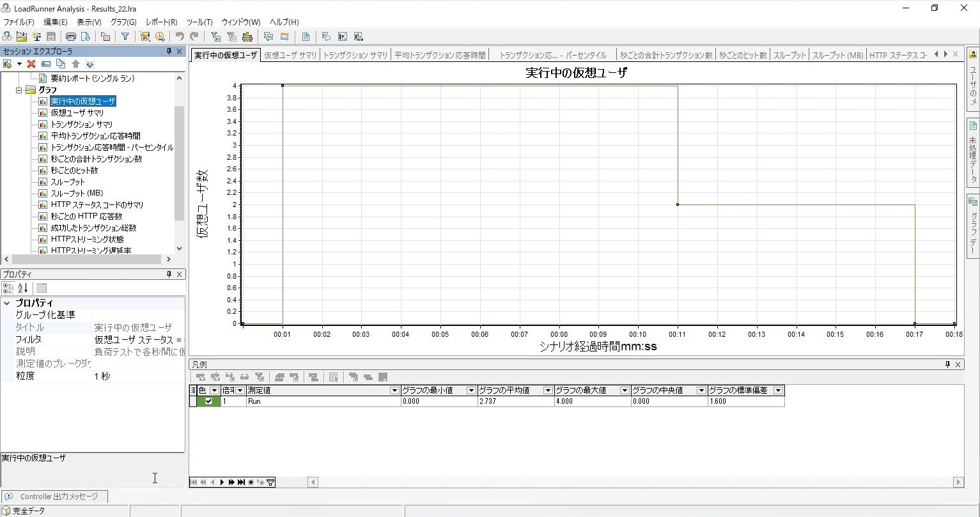Select 成功したトランザクション総数 in tree
Image resolution: width=980 pixels, height=517 pixels.
pos(93,228)
